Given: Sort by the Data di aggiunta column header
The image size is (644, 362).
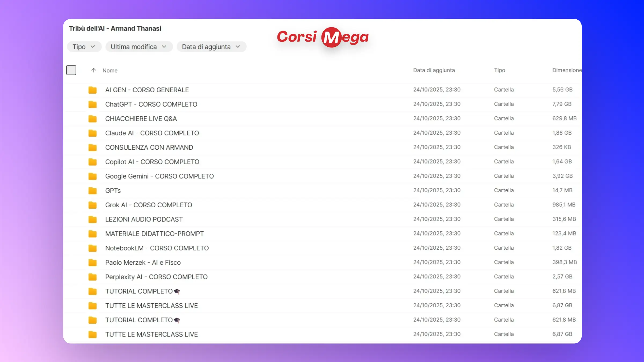Looking at the screenshot, I should [434, 70].
